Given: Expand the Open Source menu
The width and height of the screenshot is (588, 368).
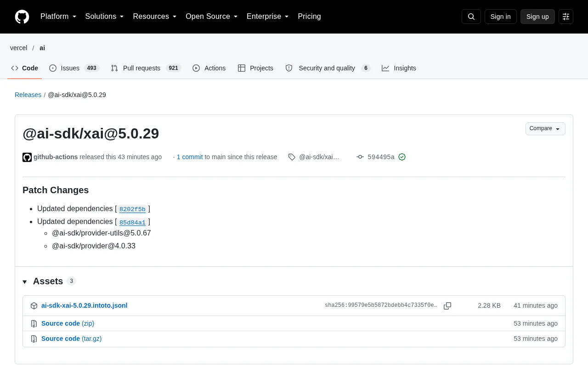Looking at the screenshot, I should tap(212, 17).
